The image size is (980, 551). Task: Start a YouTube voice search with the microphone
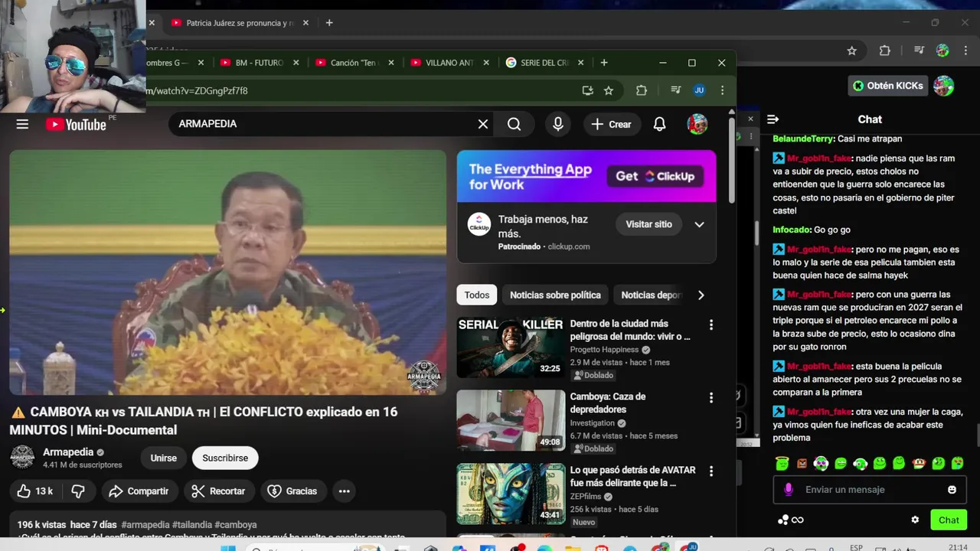pos(558,124)
